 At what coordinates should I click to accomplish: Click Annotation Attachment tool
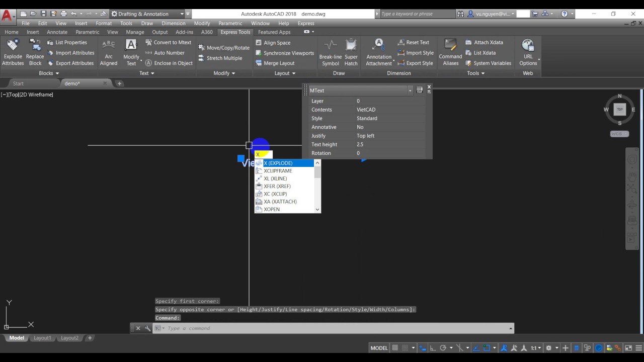pos(379,52)
